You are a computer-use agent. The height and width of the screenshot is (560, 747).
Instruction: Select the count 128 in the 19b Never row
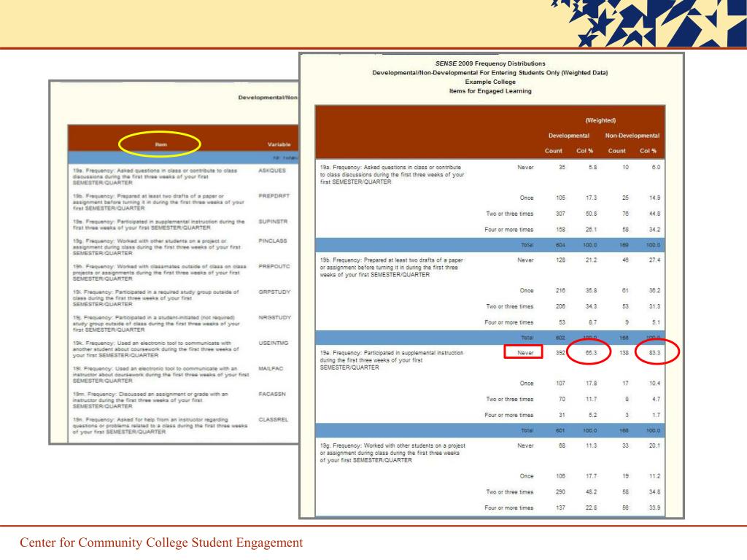[x=560, y=260]
